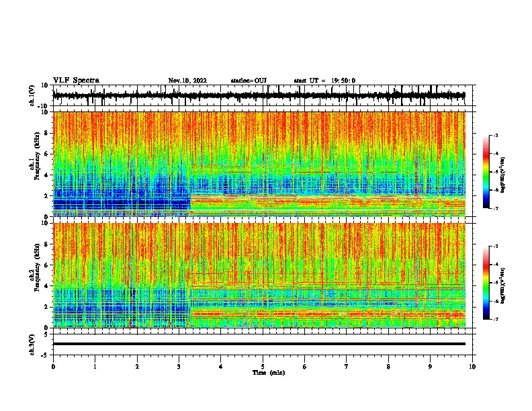Click the ch.2 spectrogram color scale bar
The width and height of the screenshot is (532, 411).
pos(486,283)
